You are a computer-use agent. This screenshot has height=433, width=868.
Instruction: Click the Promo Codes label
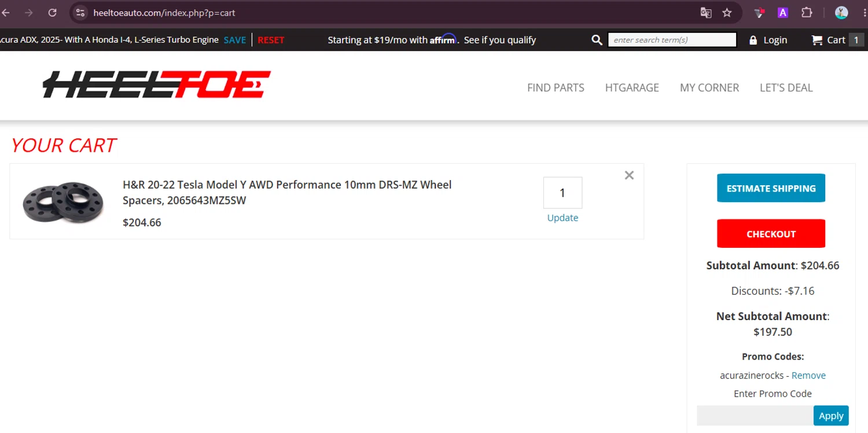tap(773, 357)
